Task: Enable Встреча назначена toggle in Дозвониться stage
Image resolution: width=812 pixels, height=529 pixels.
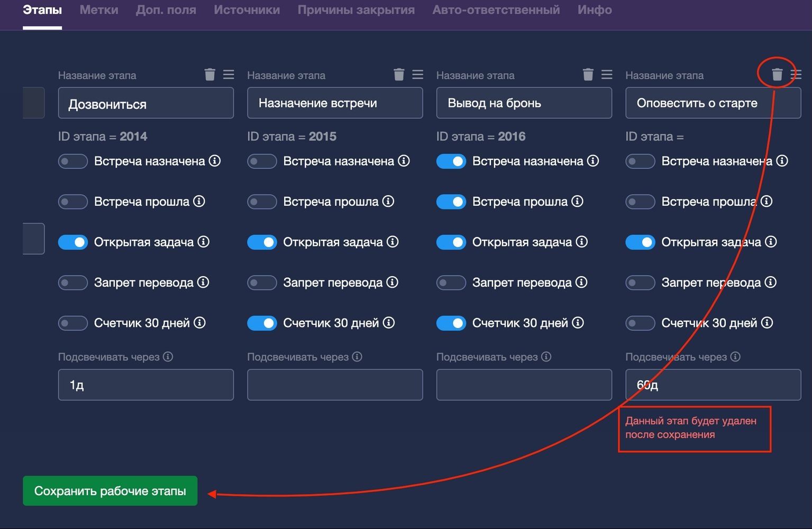Action: 73,161
